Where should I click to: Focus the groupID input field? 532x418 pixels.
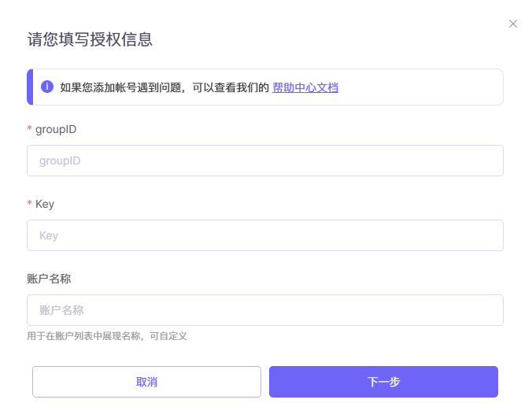[x=265, y=161]
